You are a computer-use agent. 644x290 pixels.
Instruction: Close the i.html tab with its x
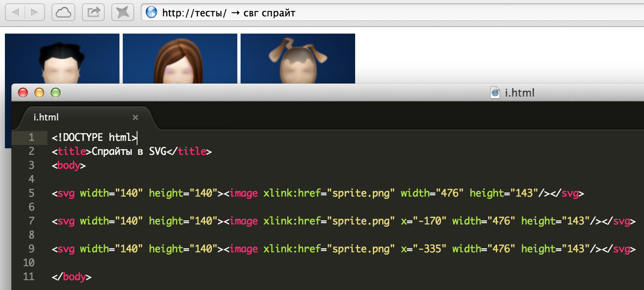[135, 118]
